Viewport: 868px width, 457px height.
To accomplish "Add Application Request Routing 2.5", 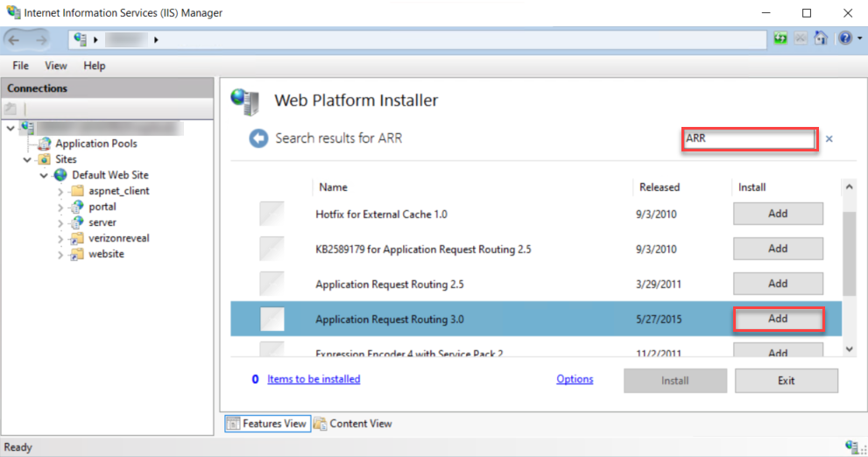I will (778, 284).
